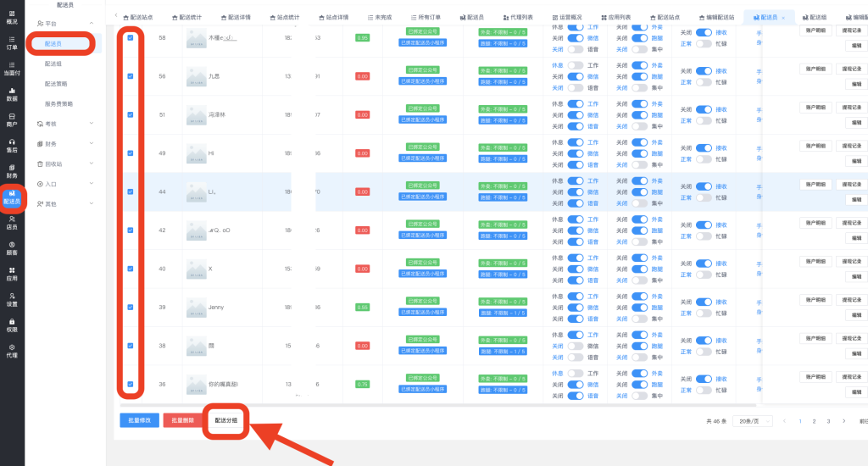The height and width of the screenshot is (466, 868).
Task: Go to page 2 in pagination
Action: point(814,421)
